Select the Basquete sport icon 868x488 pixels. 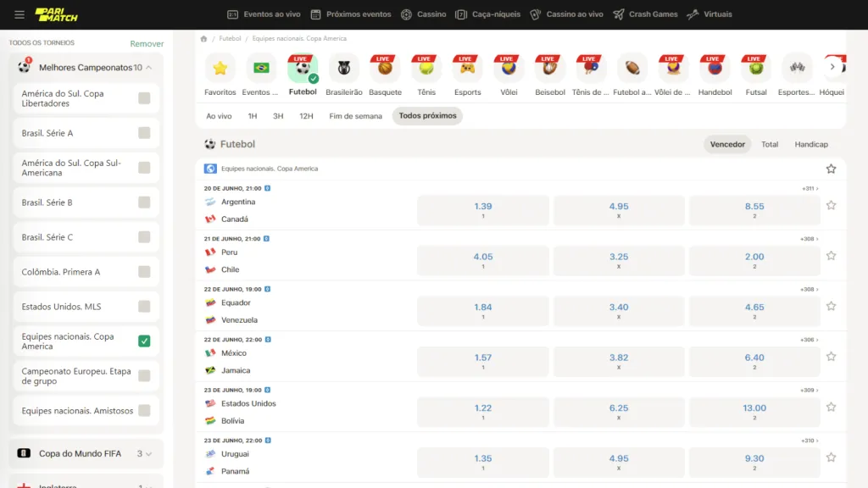click(x=385, y=68)
